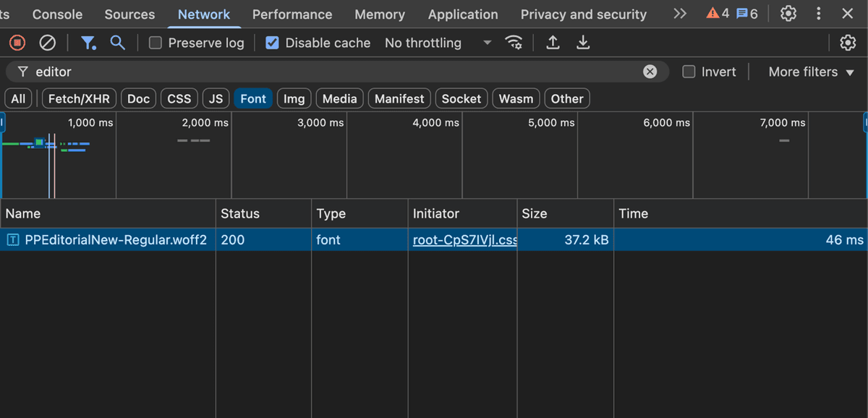Open No throttling dropdown
868x418 pixels.
pos(438,43)
